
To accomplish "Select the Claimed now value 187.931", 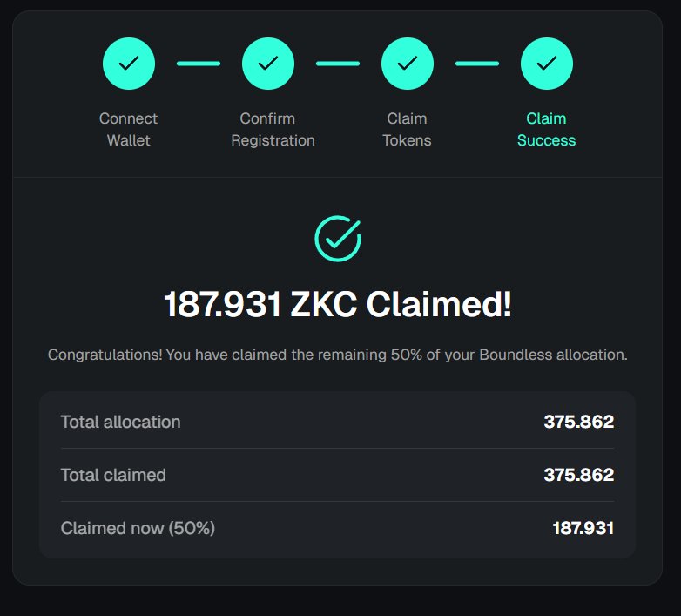I will [583, 528].
